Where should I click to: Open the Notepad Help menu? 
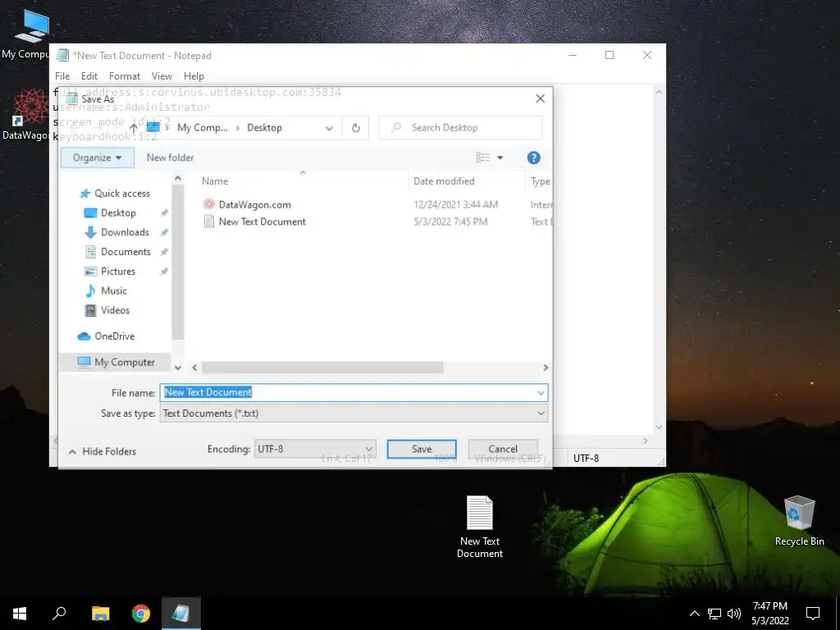click(194, 76)
